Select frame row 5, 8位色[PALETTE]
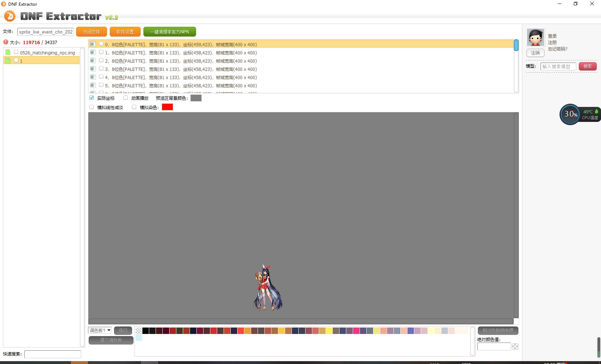 tap(301, 85)
